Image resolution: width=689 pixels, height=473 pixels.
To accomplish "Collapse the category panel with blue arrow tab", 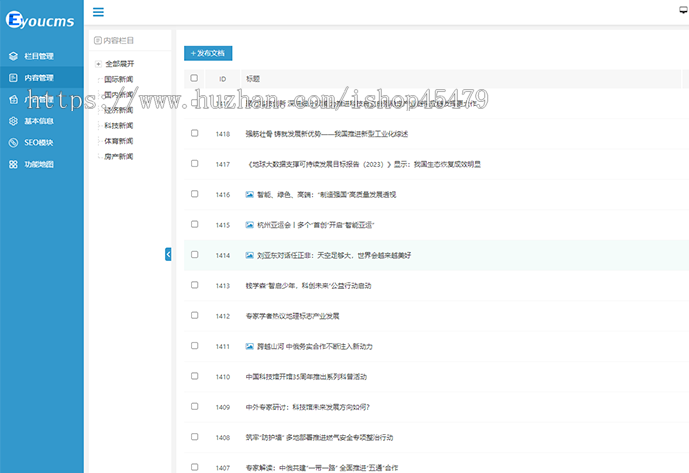I will click(168, 254).
